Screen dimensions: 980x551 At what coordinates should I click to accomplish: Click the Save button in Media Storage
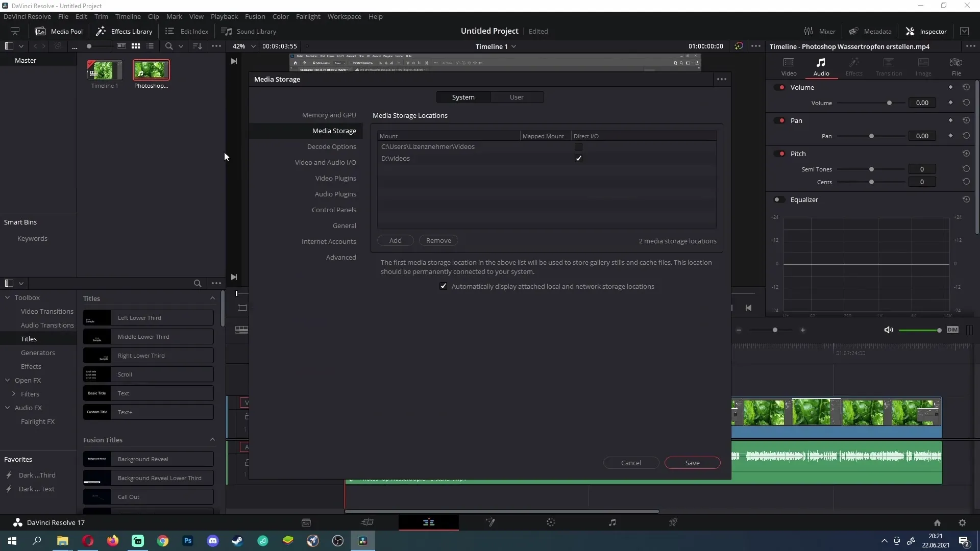point(693,463)
